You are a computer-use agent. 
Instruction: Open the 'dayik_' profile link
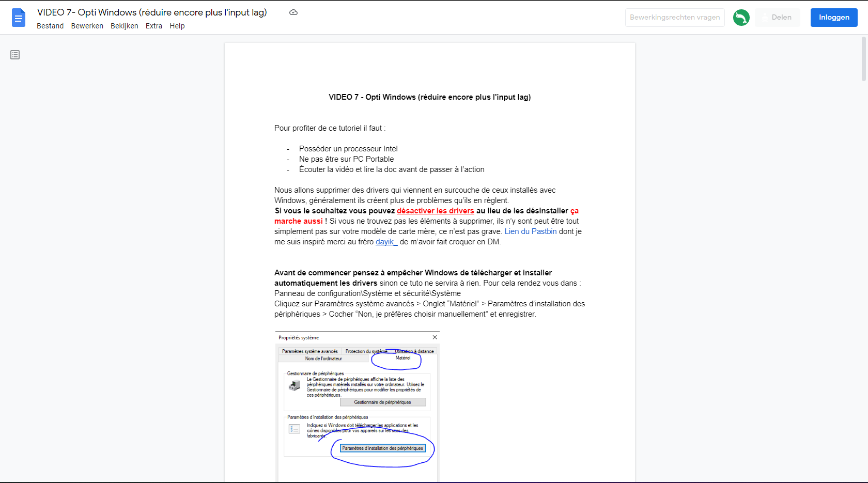click(x=385, y=241)
